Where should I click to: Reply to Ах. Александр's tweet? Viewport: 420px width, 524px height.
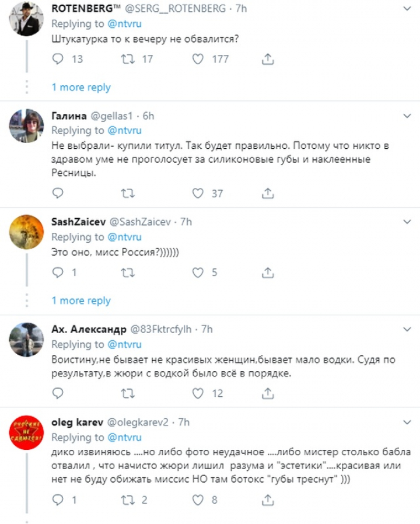[x=58, y=394]
